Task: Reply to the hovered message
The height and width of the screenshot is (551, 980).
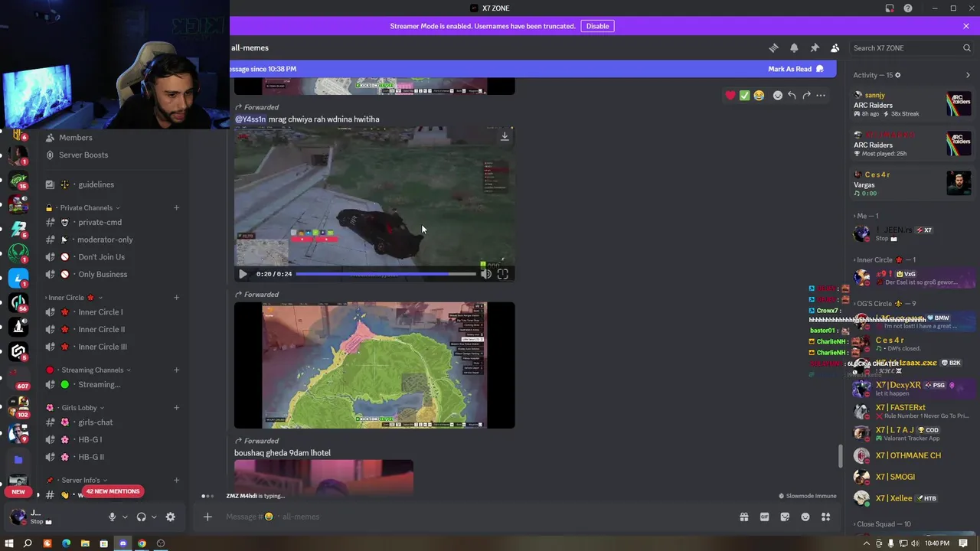Action: [792, 96]
